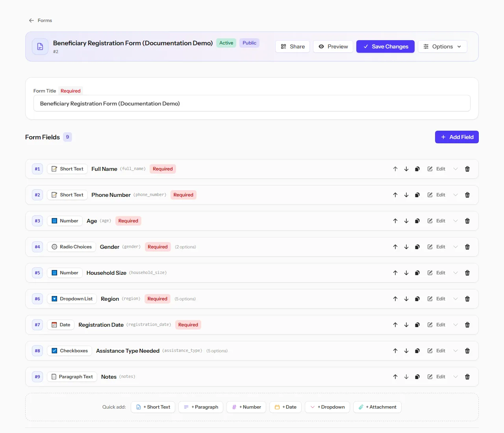Delete the Assistance Type Needed field
Screen dimensions: 504x433
pos(467,351)
